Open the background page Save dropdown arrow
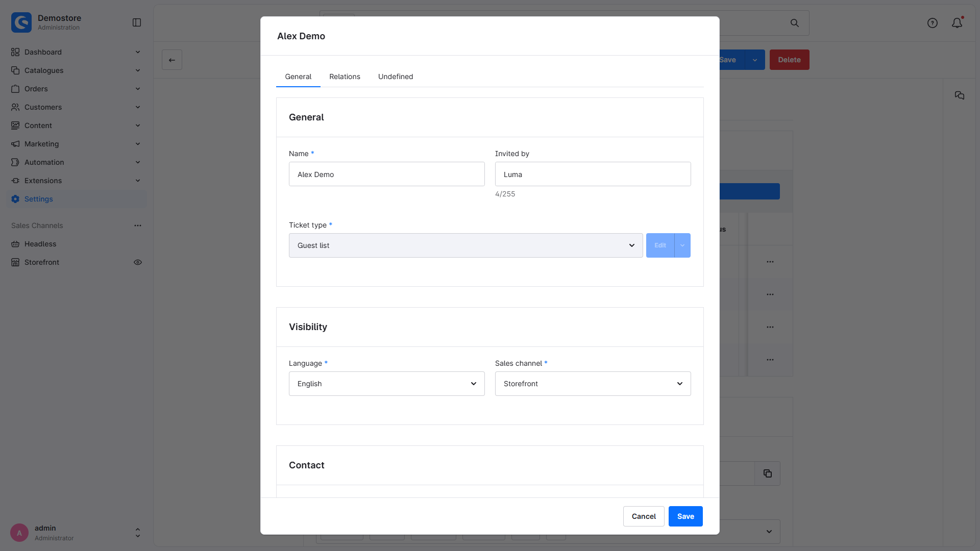The height and width of the screenshot is (551, 980). click(x=755, y=60)
